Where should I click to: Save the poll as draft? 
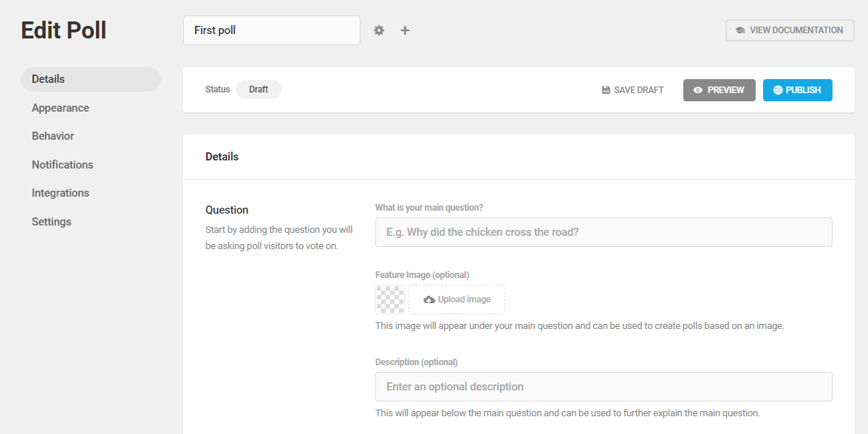tap(633, 89)
